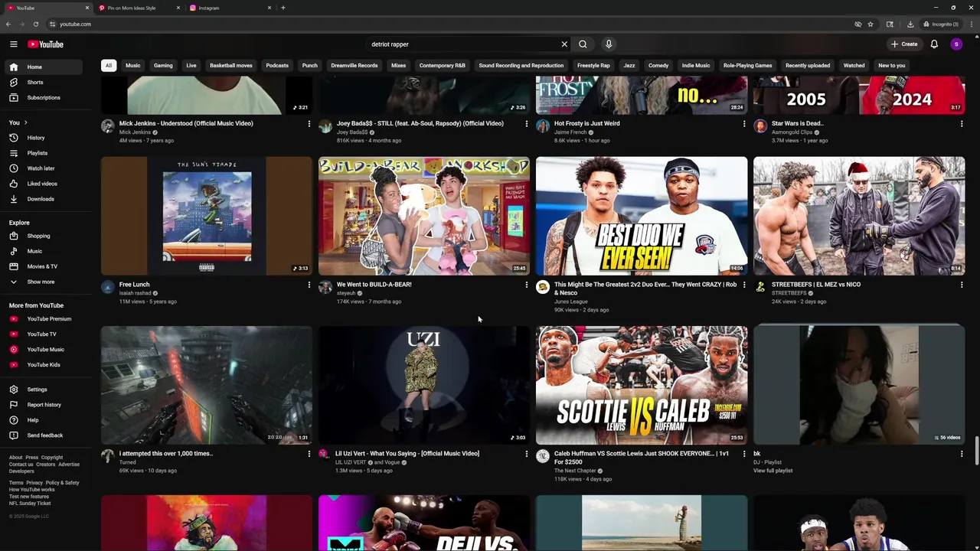This screenshot has width=980, height=551.
Task: Click View full playlist link
Action: (773, 471)
